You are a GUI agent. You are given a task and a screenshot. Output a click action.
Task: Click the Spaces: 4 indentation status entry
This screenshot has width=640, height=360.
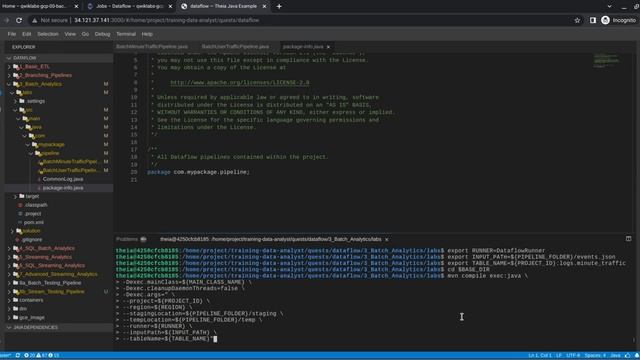click(595, 356)
